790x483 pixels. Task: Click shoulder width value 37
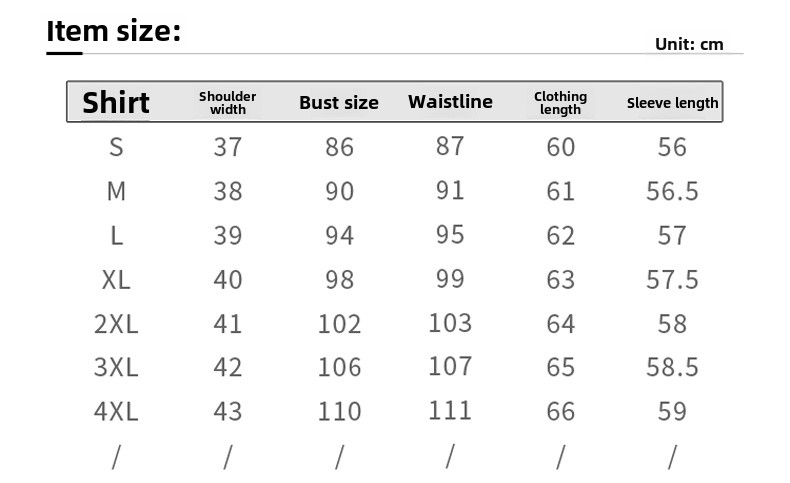pyautogui.click(x=228, y=147)
